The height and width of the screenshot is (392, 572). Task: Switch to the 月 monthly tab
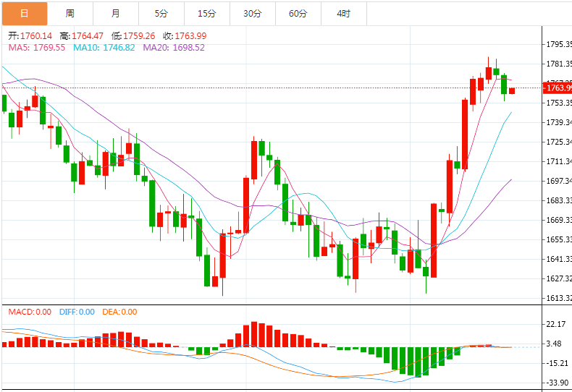[116, 14]
